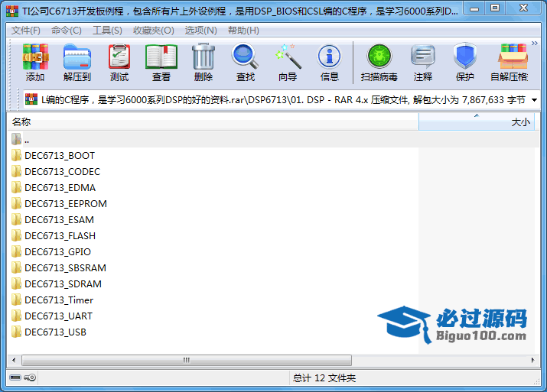The image size is (547, 392).
Task: Click the archive icon in the address bar
Action: coord(31,99)
